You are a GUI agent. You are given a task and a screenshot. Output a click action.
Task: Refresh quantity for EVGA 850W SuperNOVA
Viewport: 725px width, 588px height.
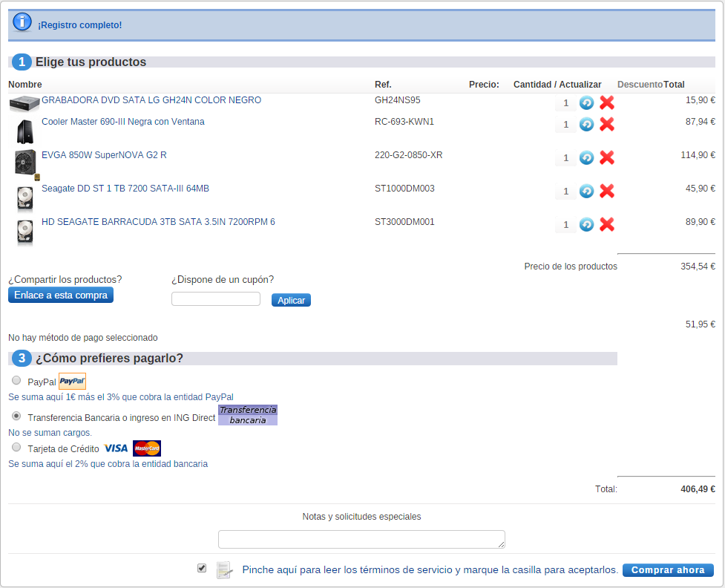[x=586, y=157]
